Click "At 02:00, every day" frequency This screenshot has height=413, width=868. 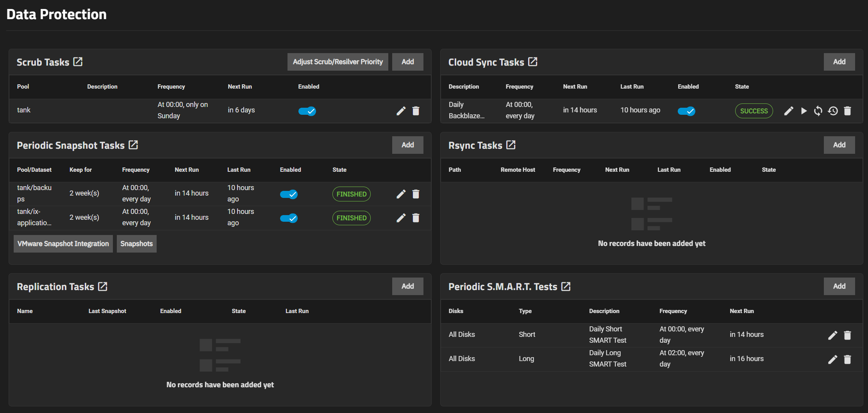point(682,358)
